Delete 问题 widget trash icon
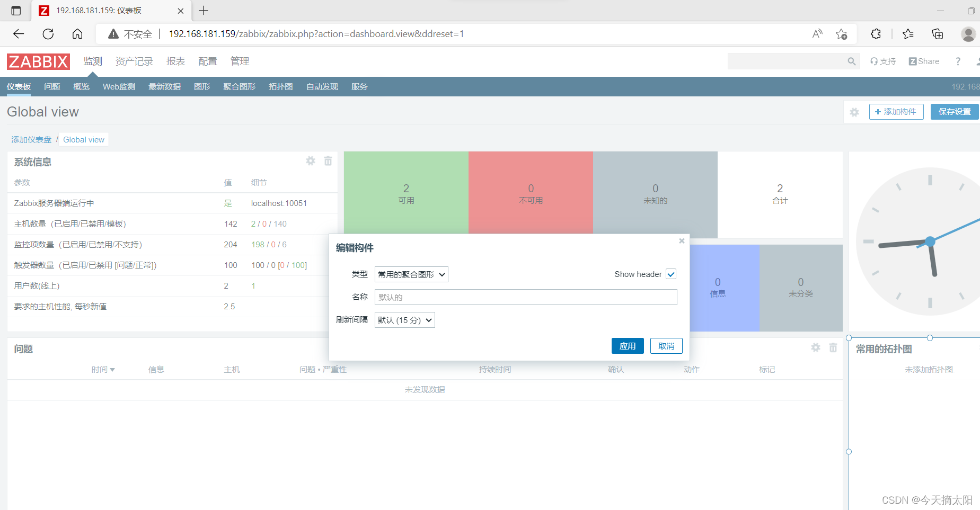 (833, 347)
